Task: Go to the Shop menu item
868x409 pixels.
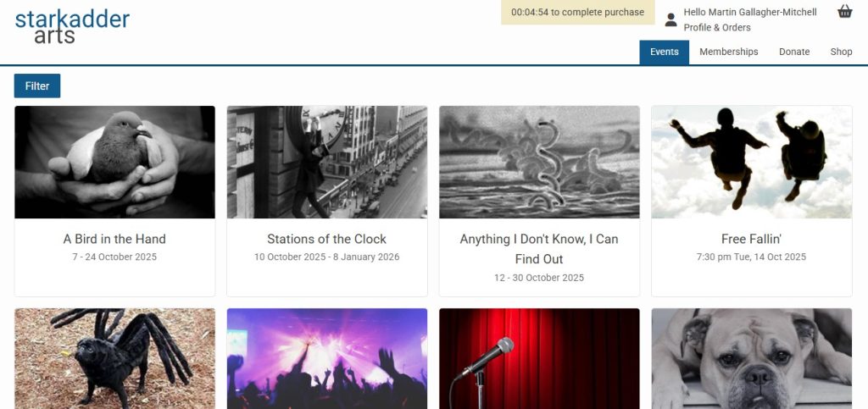Action: click(x=841, y=52)
